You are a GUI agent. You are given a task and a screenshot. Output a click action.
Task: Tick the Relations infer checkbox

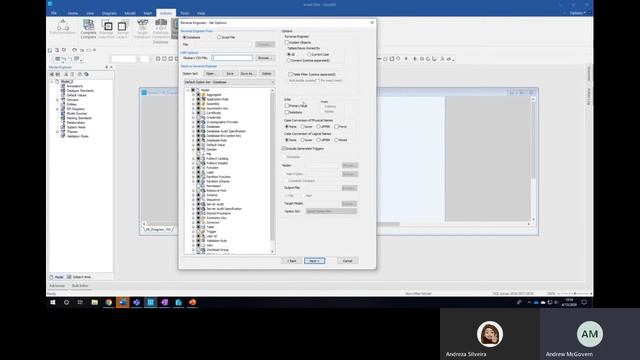click(x=287, y=112)
